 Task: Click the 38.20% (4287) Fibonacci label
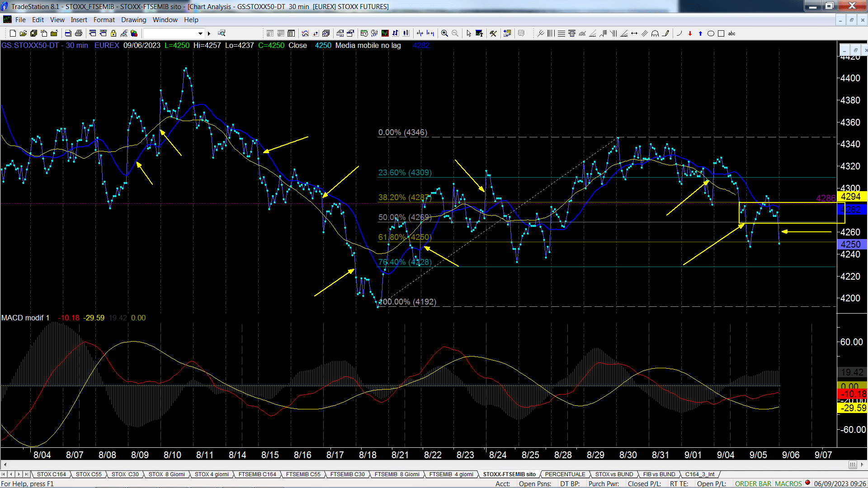pyautogui.click(x=405, y=197)
